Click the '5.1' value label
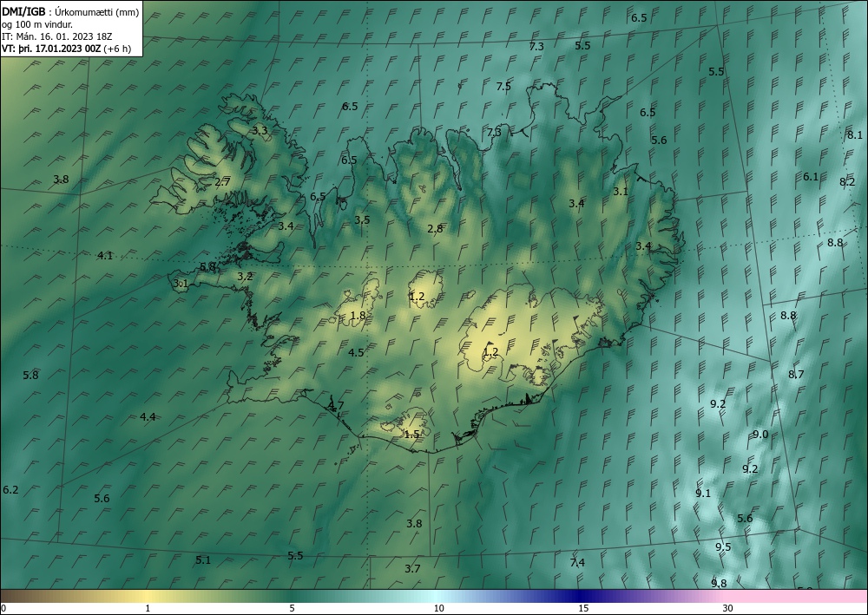 (203, 560)
